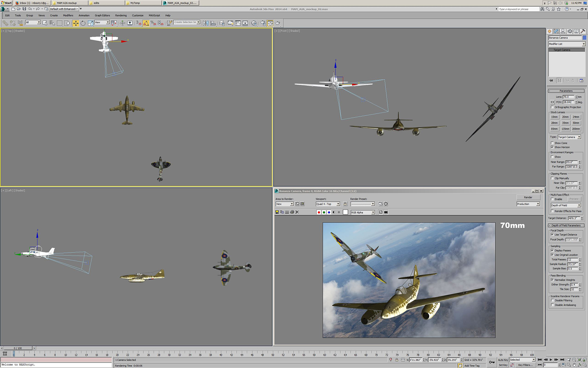The width and height of the screenshot is (588, 368).
Task: Select the Move transform tool
Action: tap(76, 23)
